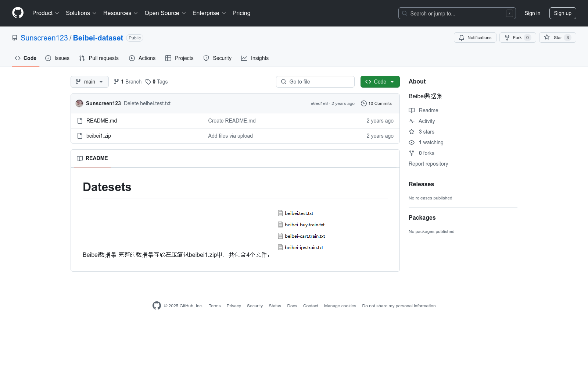Expand the Enterprise menu

point(209,13)
